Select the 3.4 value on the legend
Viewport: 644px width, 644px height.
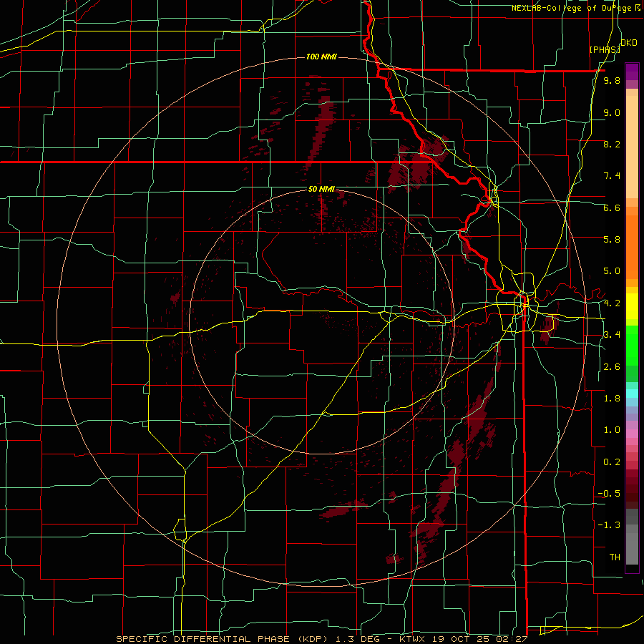[612, 335]
